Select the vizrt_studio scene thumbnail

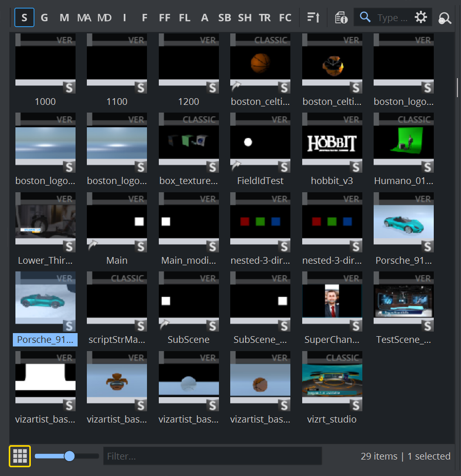332,381
